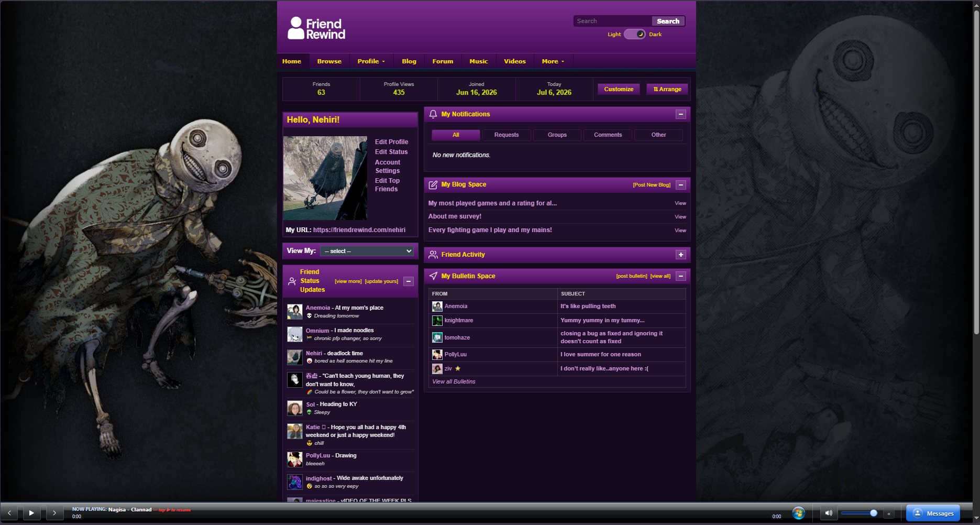Click the Edit Top Friends link

click(387, 185)
